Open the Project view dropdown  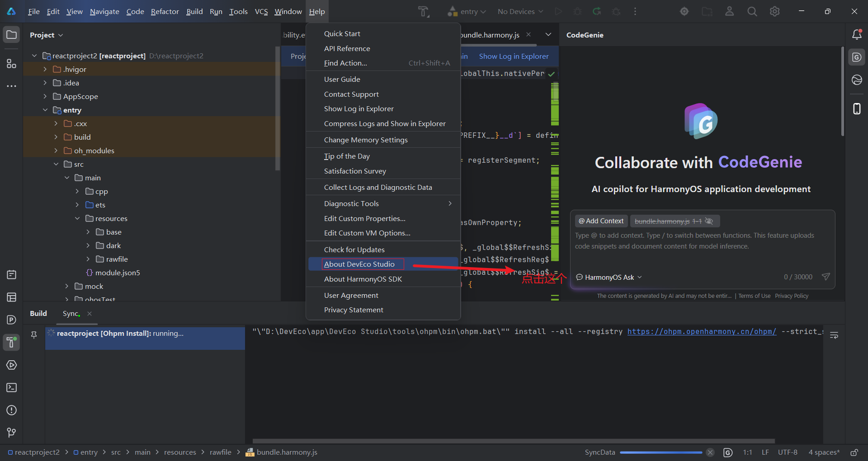point(47,35)
